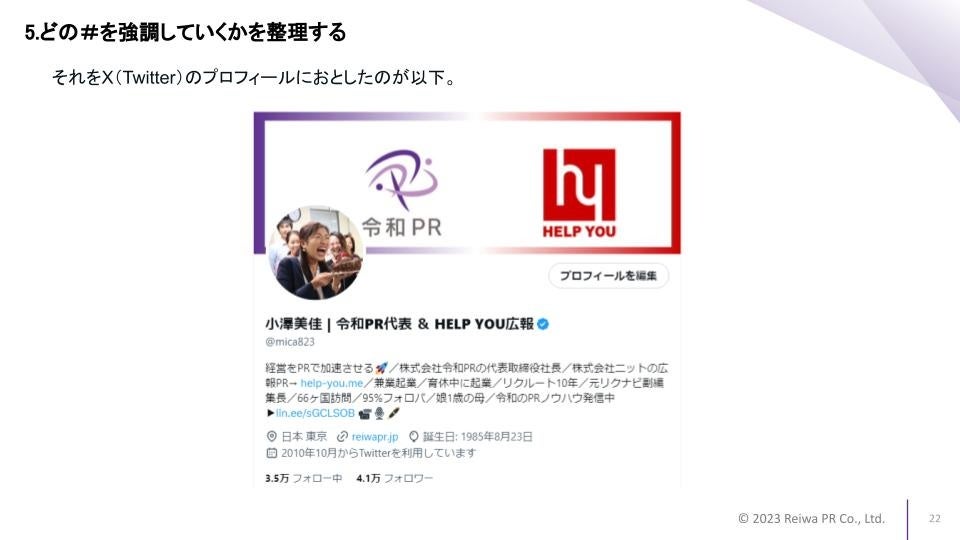Click the round profile avatar photo
Image resolution: width=960 pixels, height=540 pixels.
[x=316, y=253]
